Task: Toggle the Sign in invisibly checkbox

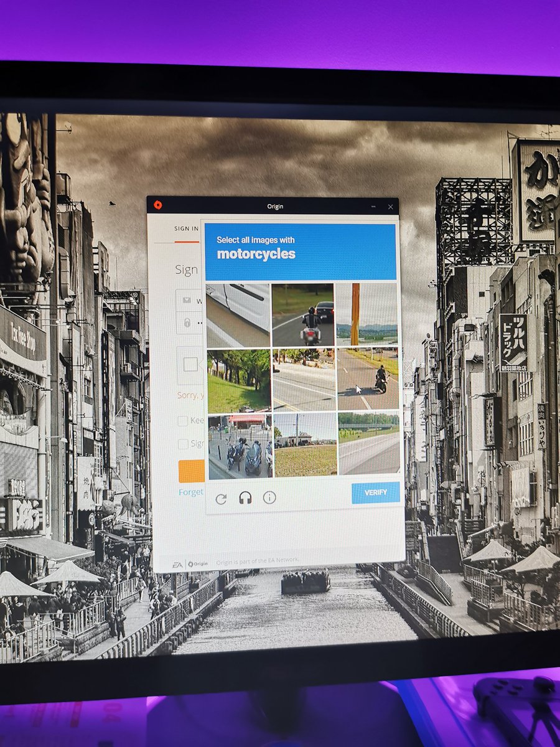Action: (x=183, y=444)
